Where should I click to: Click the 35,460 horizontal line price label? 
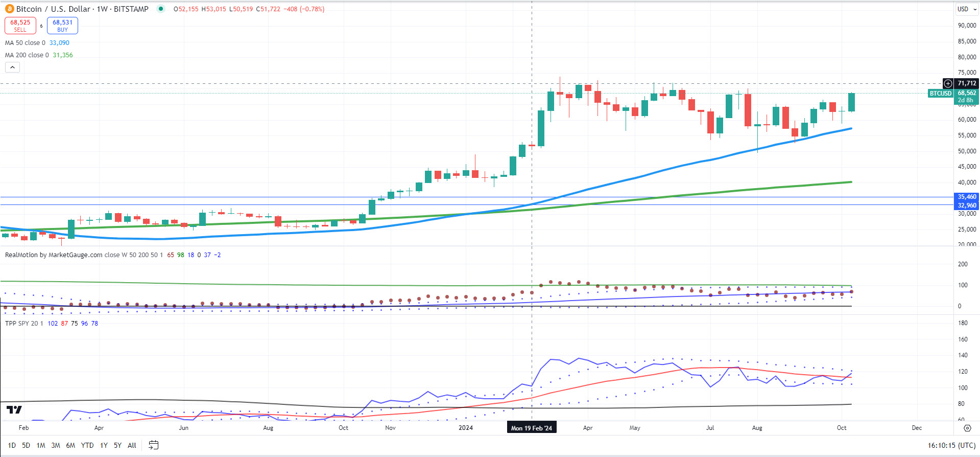point(967,197)
